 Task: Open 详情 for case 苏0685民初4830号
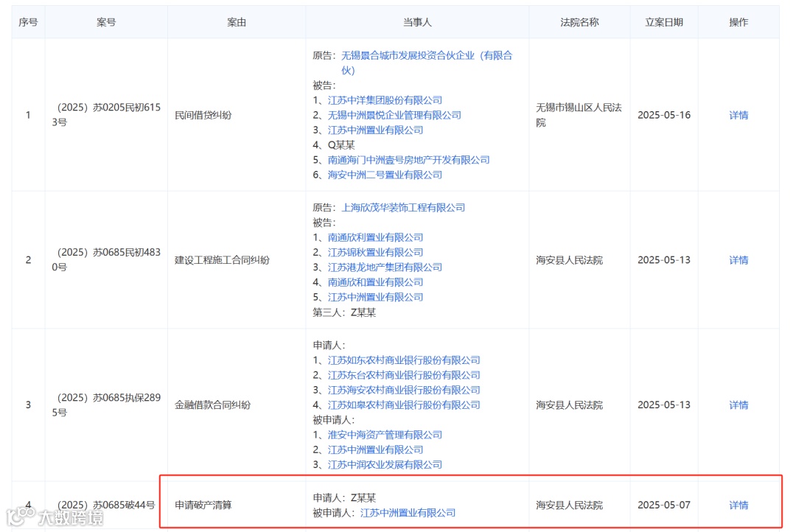739,260
